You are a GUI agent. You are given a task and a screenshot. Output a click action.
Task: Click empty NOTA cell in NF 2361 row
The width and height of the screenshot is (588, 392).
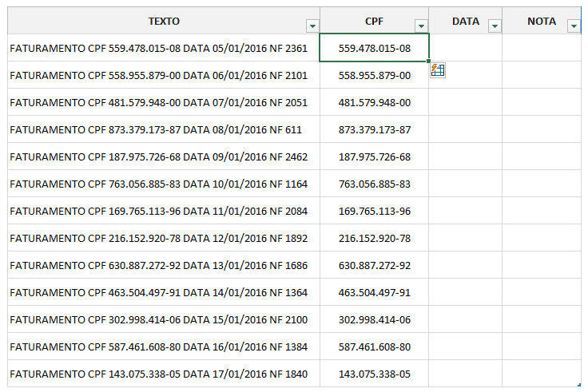tap(542, 48)
